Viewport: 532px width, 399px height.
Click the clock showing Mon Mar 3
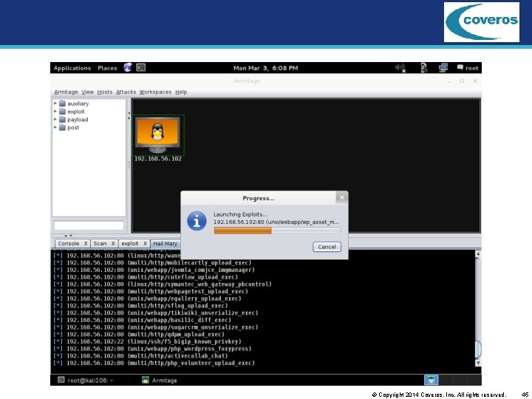266,68
